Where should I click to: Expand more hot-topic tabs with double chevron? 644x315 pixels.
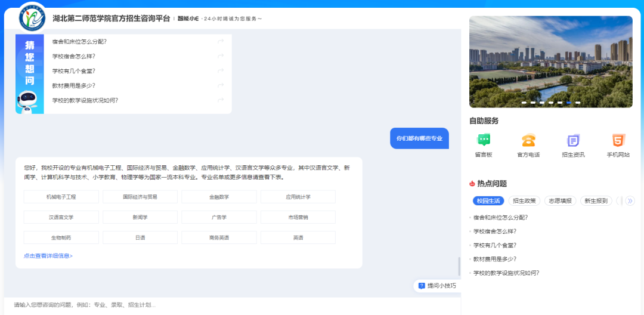click(630, 201)
